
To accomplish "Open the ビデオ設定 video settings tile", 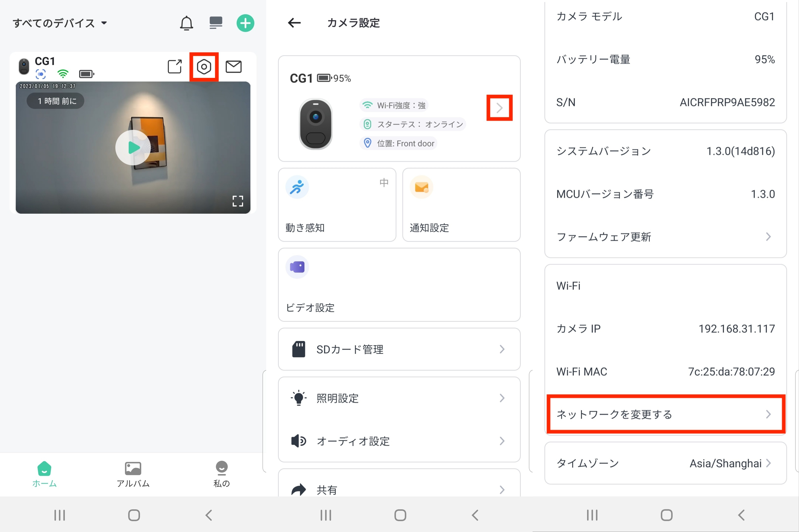I will click(x=399, y=285).
